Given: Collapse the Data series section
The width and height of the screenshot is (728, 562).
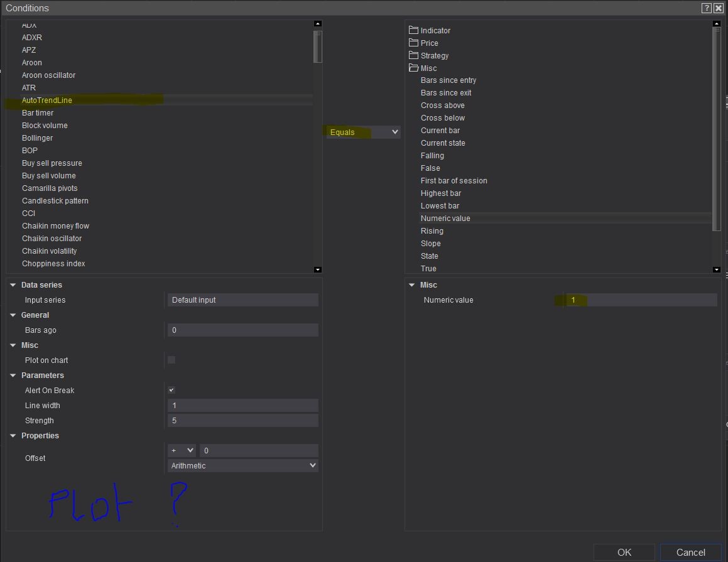Looking at the screenshot, I should click(13, 285).
